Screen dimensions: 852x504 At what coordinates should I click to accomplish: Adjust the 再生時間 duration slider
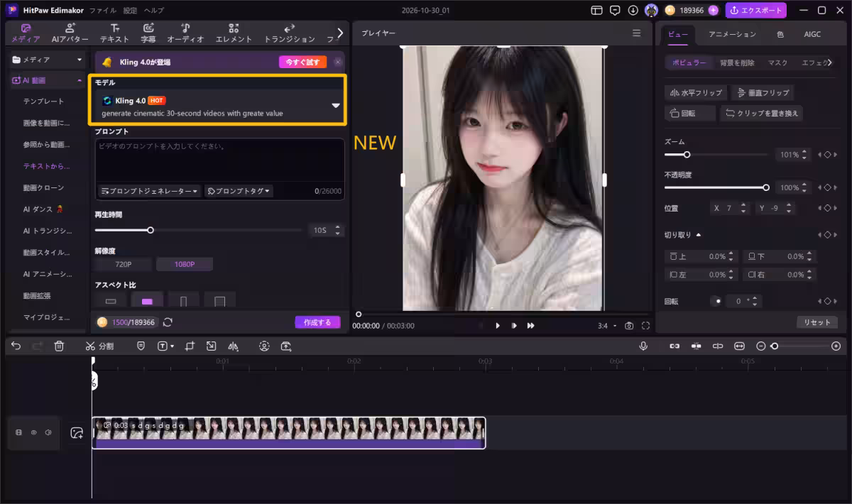click(198, 230)
